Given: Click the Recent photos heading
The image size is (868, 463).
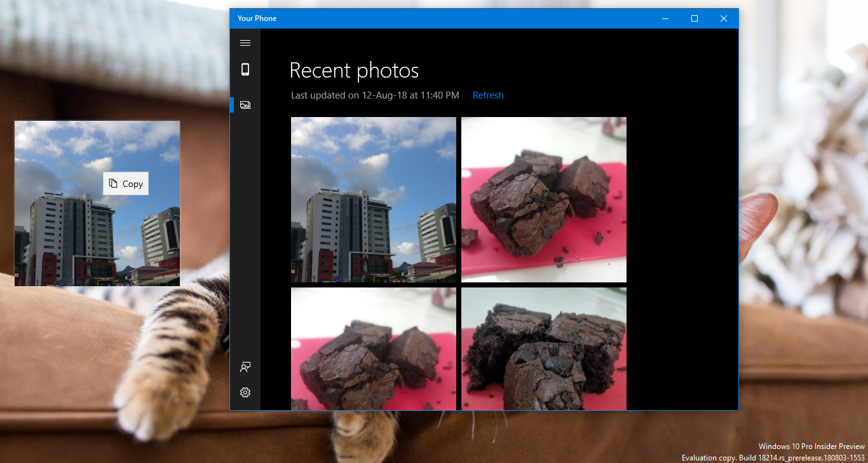Looking at the screenshot, I should 354,71.
